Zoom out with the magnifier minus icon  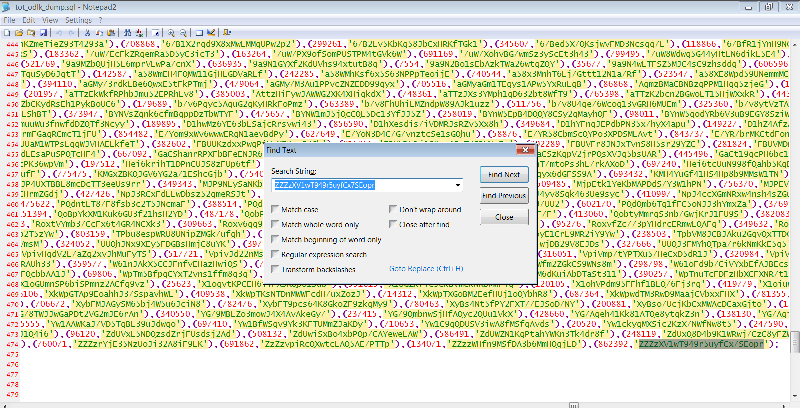pyautogui.click(x=183, y=33)
